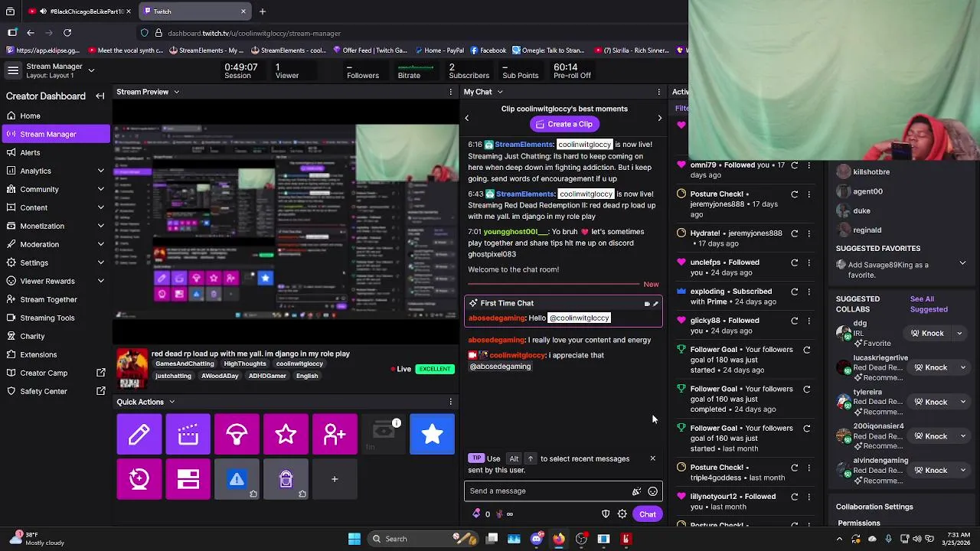The width and height of the screenshot is (980, 551).
Task: Open Stream Together in the sidebar
Action: [55, 299]
